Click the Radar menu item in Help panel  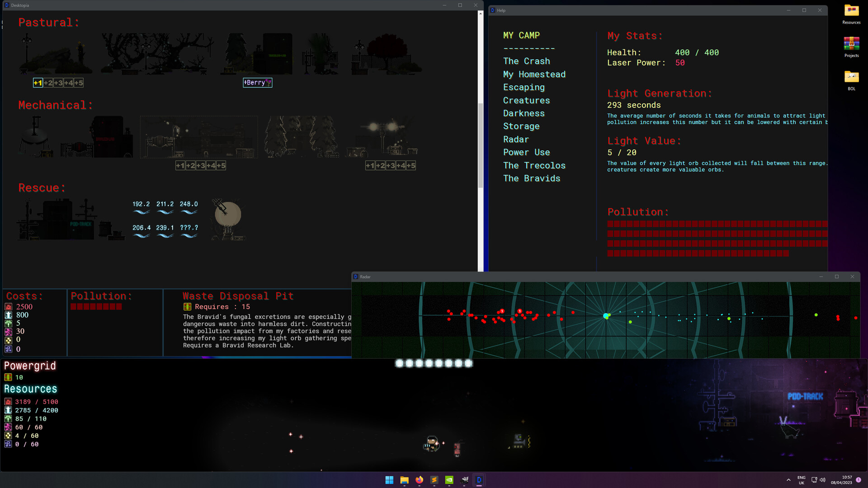(x=515, y=139)
